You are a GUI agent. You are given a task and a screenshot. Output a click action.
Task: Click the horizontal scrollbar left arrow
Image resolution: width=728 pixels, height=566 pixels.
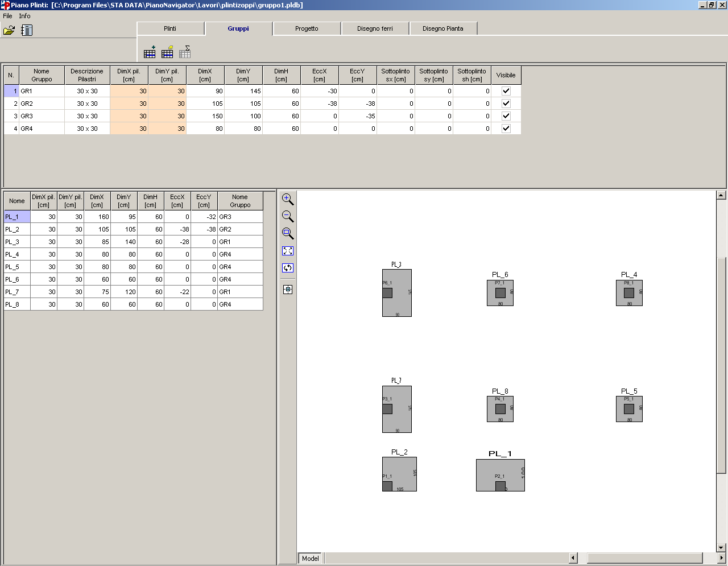[x=573, y=558]
